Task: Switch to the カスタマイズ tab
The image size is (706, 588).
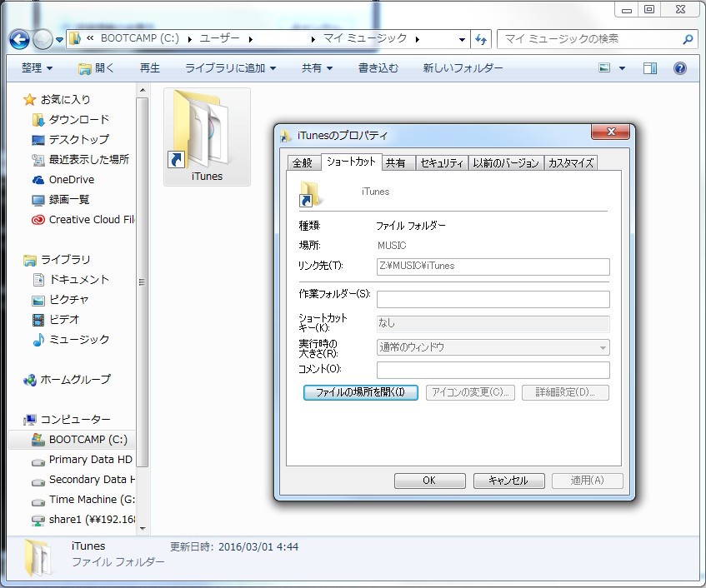Action: [571, 163]
